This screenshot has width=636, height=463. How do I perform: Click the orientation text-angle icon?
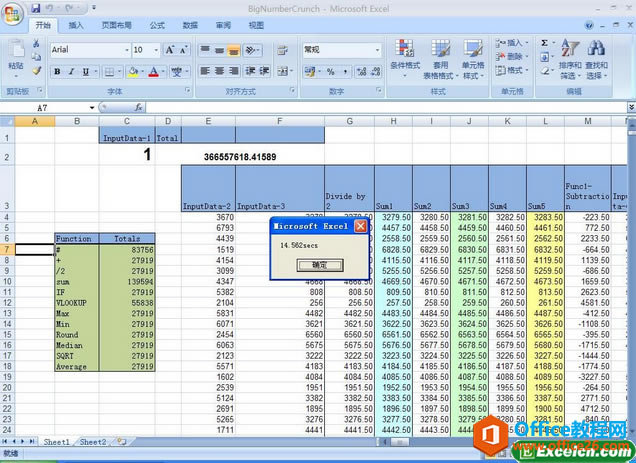pyautogui.click(x=251, y=50)
